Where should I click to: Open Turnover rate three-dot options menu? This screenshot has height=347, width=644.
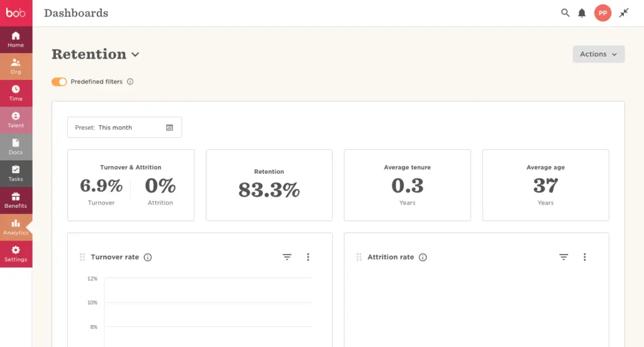[x=308, y=257]
